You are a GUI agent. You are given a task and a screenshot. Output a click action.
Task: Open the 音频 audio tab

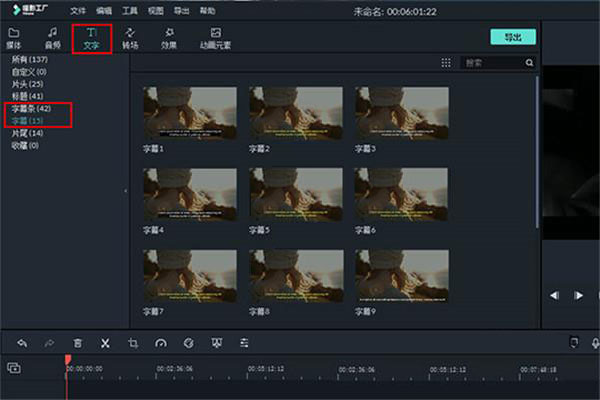52,38
